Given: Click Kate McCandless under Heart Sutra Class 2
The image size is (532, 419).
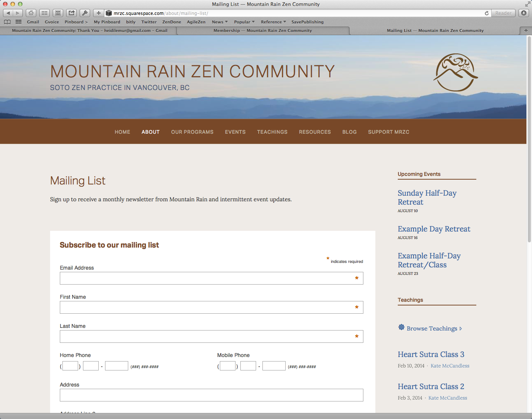Looking at the screenshot, I should pyautogui.click(x=448, y=398).
